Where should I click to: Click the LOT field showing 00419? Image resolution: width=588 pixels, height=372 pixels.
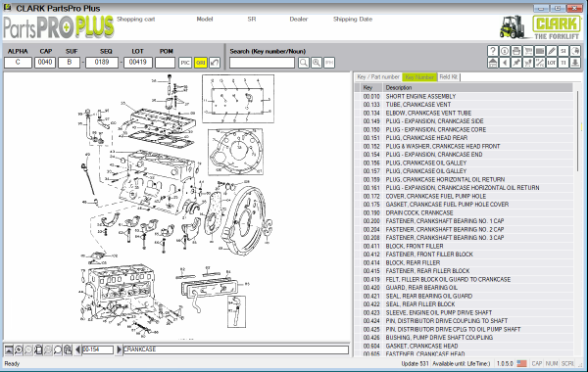click(137, 63)
